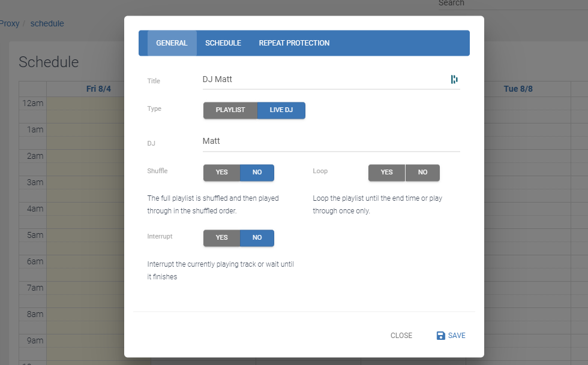
Task: Select the PLAYLIST type option
Action: [230, 110]
